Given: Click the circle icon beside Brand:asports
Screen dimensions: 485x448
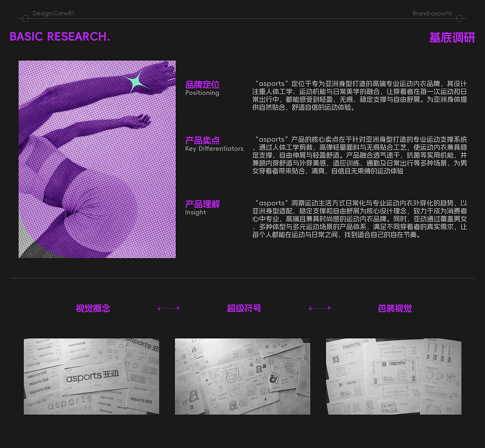Looking at the screenshot, I should click(460, 18).
